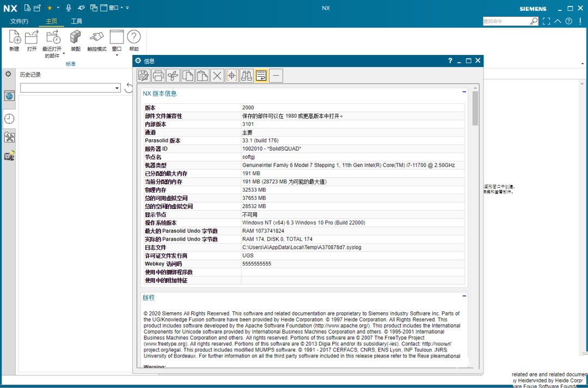This screenshot has width=588, height=388.
Task: Toggle 触控模式 in the ribbon
Action: pos(97,40)
